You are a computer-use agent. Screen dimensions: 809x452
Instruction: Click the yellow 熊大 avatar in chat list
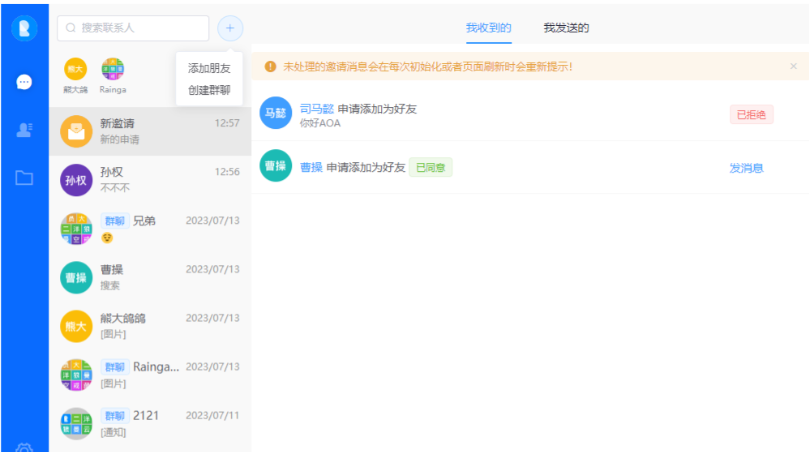pyautogui.click(x=76, y=326)
